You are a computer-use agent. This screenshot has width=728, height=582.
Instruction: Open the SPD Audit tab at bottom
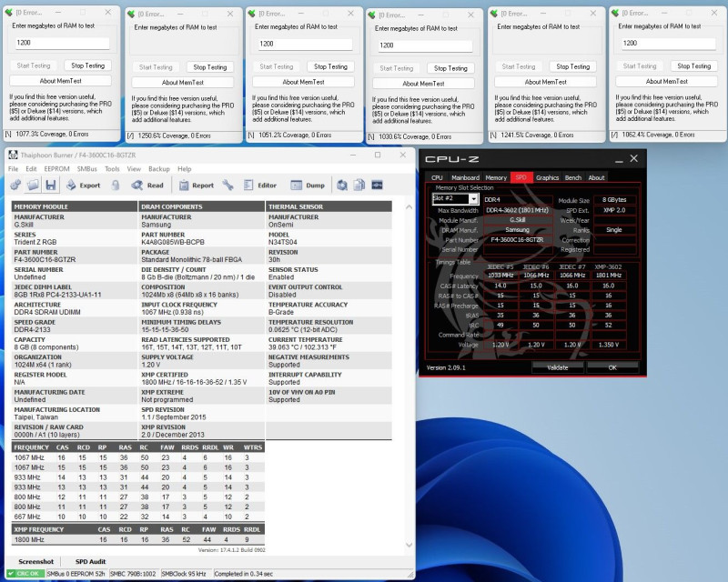(x=90, y=562)
